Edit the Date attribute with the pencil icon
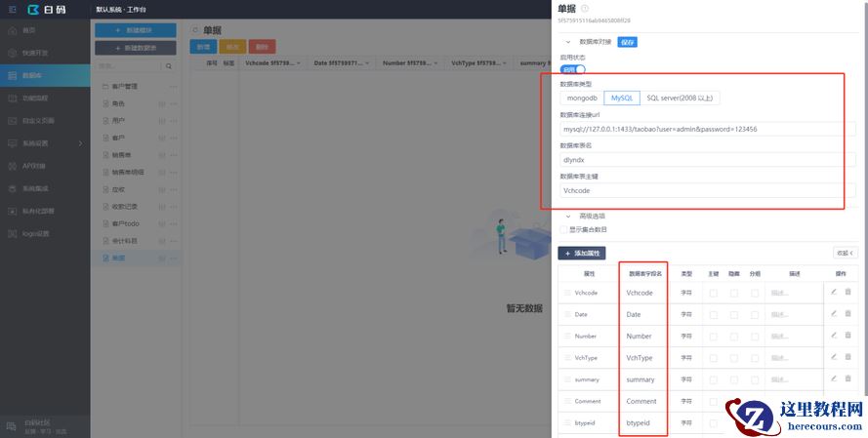Image resolution: width=868 pixels, height=438 pixels. 834,313
